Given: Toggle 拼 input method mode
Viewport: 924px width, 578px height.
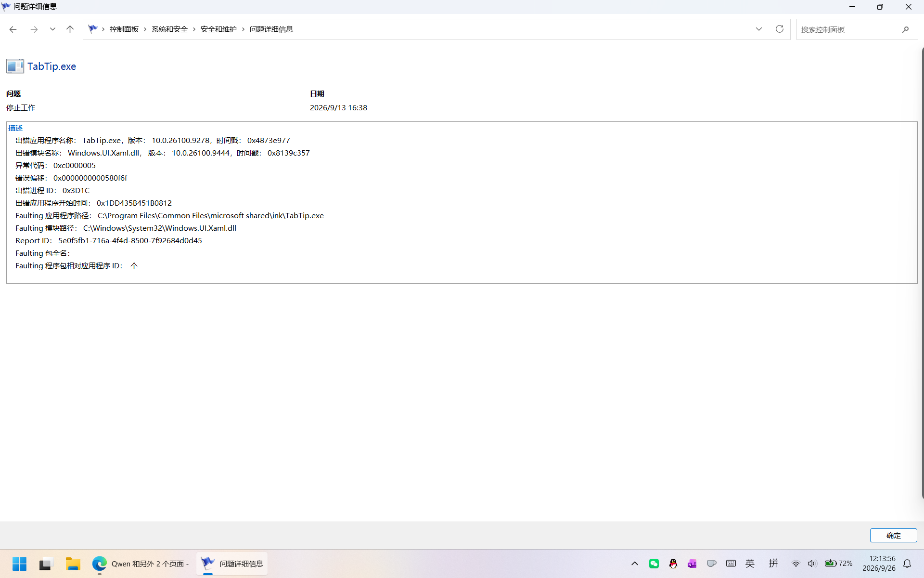Looking at the screenshot, I should tap(773, 564).
